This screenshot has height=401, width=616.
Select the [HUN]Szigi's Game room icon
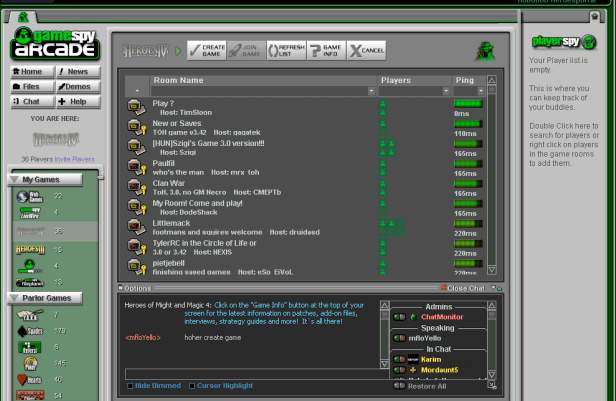(x=136, y=147)
